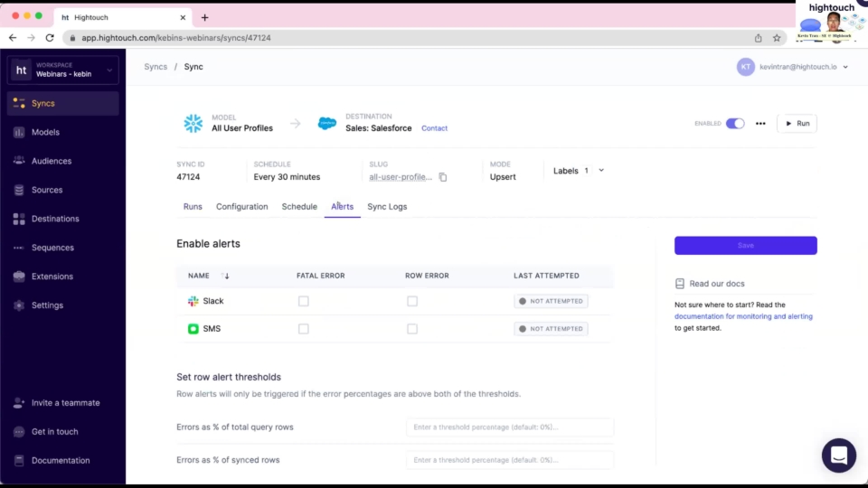Open the Configuration tab
This screenshot has width=868, height=488.
coord(241,207)
